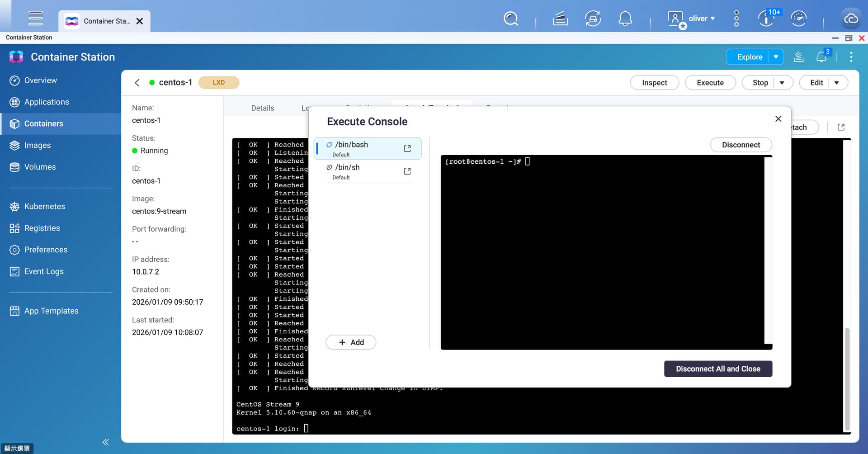Expand the Stop button dropdown arrow
Screen dimensions: 868x454
782,83
